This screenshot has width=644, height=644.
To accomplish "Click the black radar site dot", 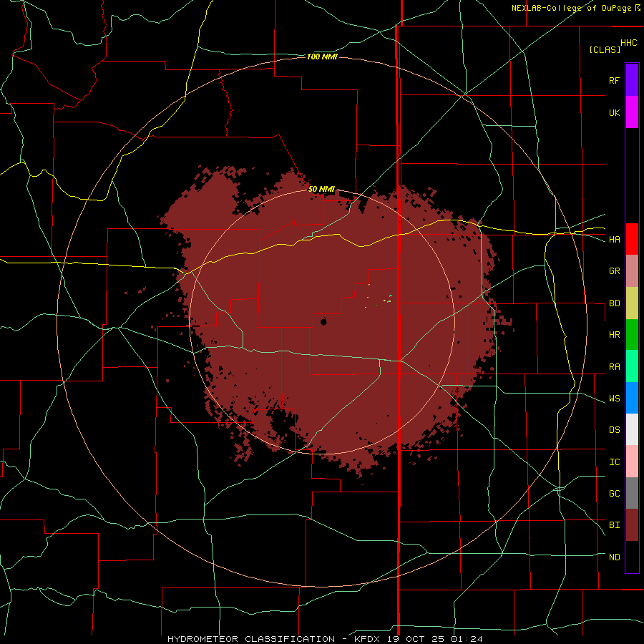I will tap(323, 322).
